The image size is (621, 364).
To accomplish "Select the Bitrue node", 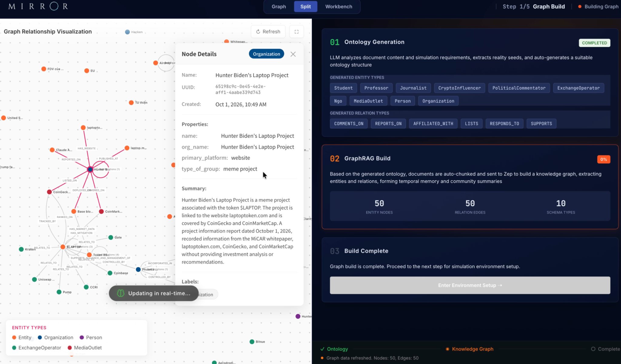I will [x=252, y=342].
